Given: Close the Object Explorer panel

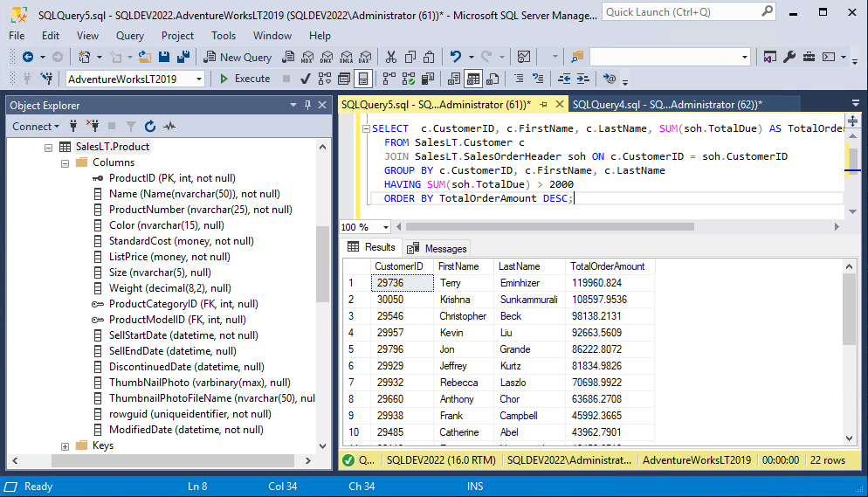Looking at the screenshot, I should pyautogui.click(x=322, y=105).
